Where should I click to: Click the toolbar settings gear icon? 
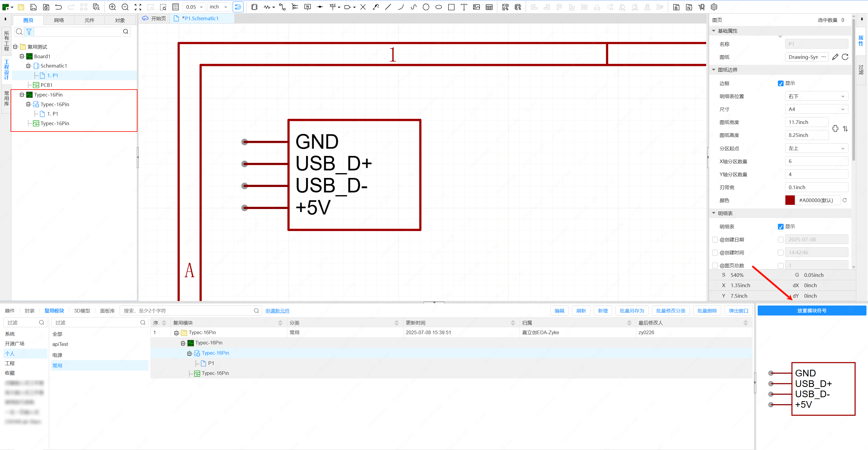(714, 7)
